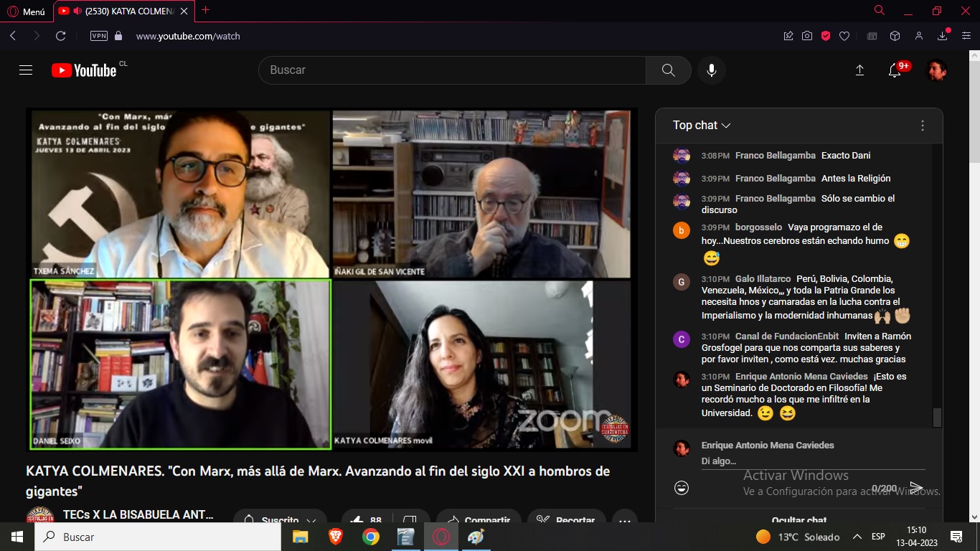Click the YouTube search magnifier button
This screenshot has height=551, width=980.
(x=668, y=70)
